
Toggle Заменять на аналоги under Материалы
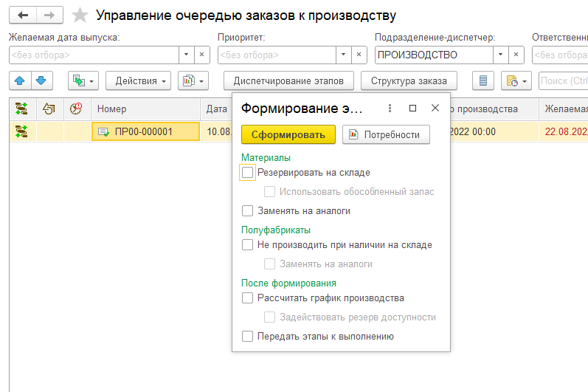[248, 210]
